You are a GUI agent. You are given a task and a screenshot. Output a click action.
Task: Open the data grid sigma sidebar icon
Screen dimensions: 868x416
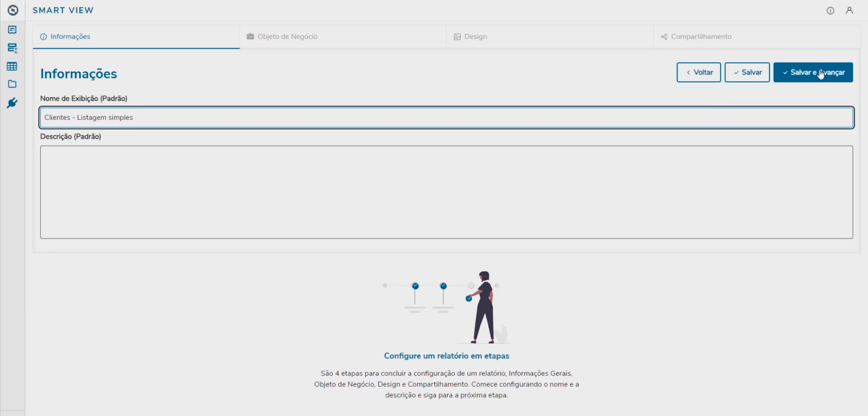12,48
